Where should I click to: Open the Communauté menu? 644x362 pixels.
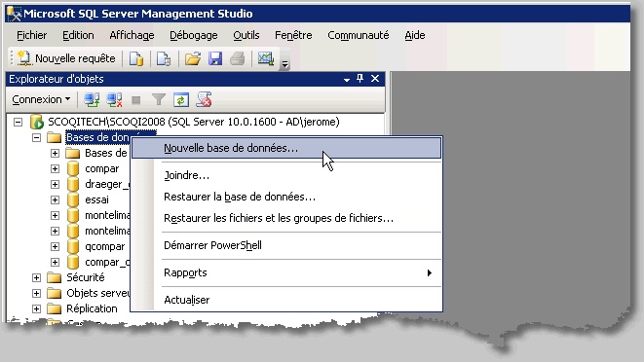pos(359,35)
